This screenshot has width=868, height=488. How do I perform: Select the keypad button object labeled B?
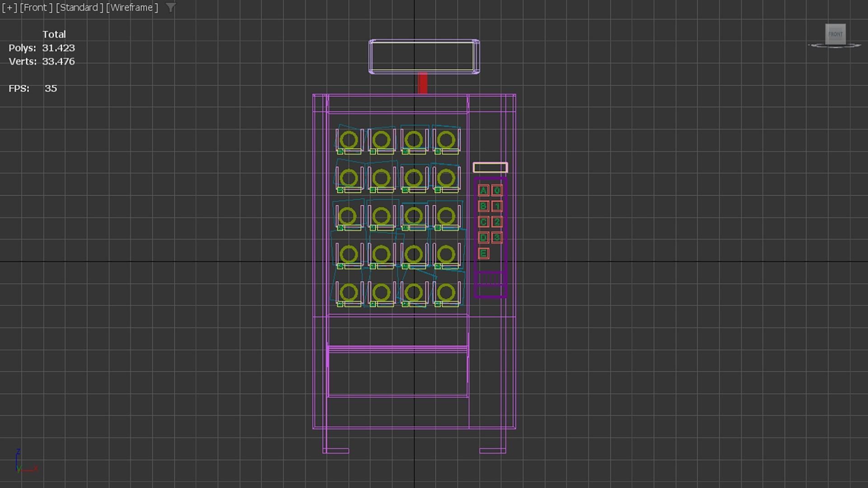tap(483, 206)
